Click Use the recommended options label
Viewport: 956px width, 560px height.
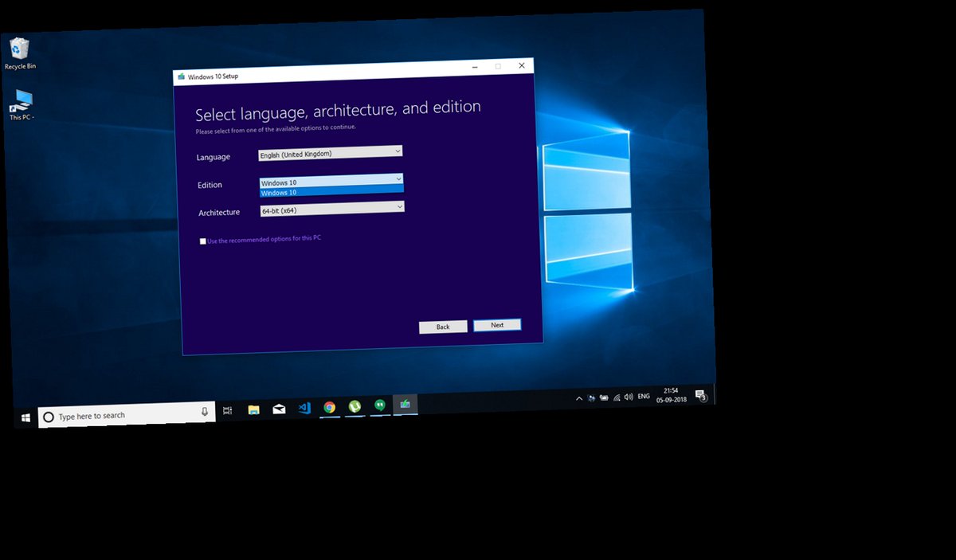[264, 239]
